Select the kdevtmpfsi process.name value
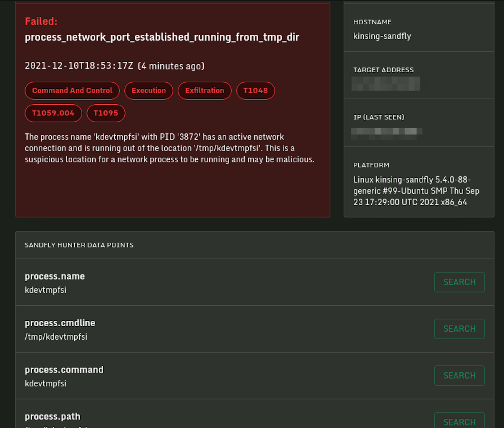 [x=45, y=290]
